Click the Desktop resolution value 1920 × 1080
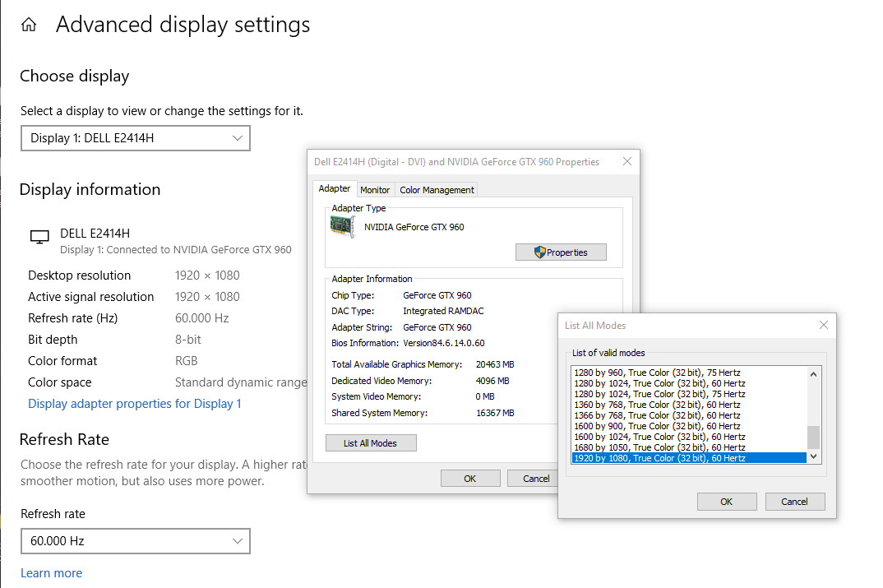 pyautogui.click(x=207, y=275)
